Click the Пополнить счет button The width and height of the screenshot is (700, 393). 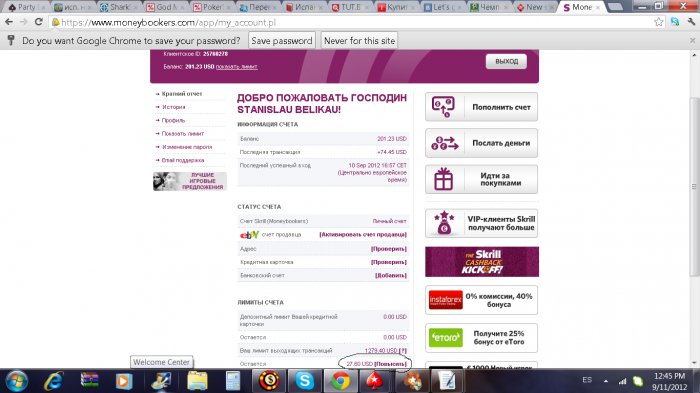481,107
